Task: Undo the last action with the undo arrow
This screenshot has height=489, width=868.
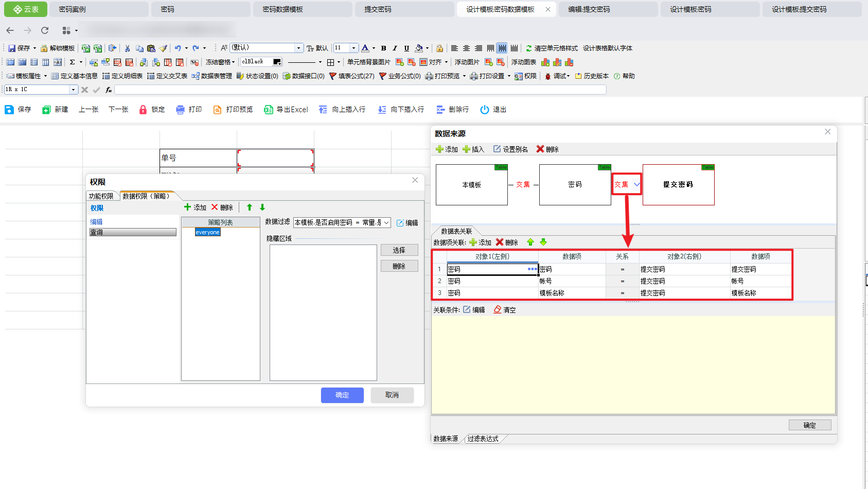Action: coord(178,48)
